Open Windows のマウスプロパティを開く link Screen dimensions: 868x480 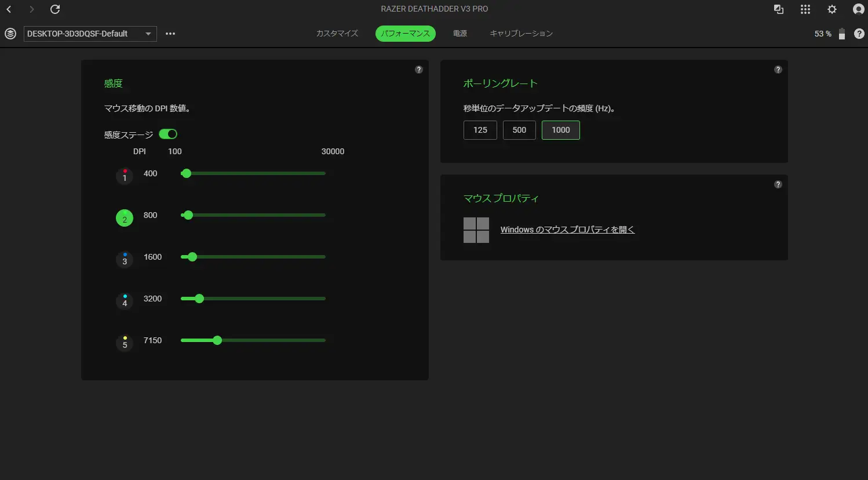click(568, 230)
